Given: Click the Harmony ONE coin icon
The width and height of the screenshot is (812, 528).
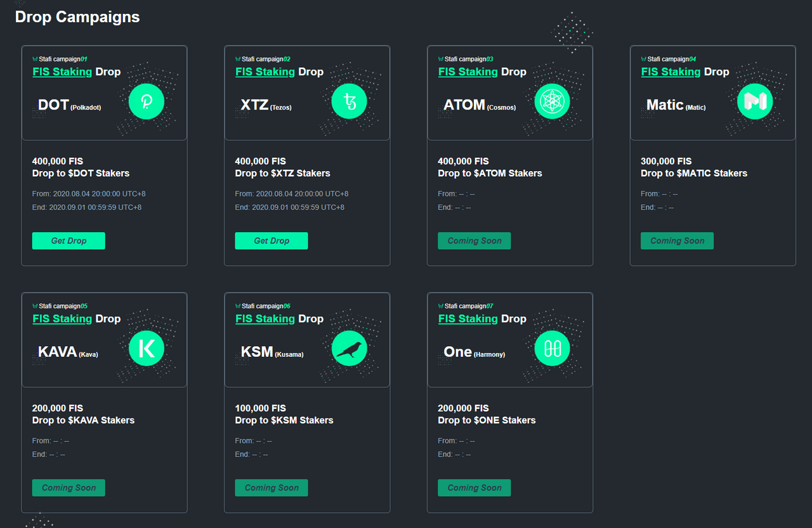Looking at the screenshot, I should pyautogui.click(x=553, y=348).
